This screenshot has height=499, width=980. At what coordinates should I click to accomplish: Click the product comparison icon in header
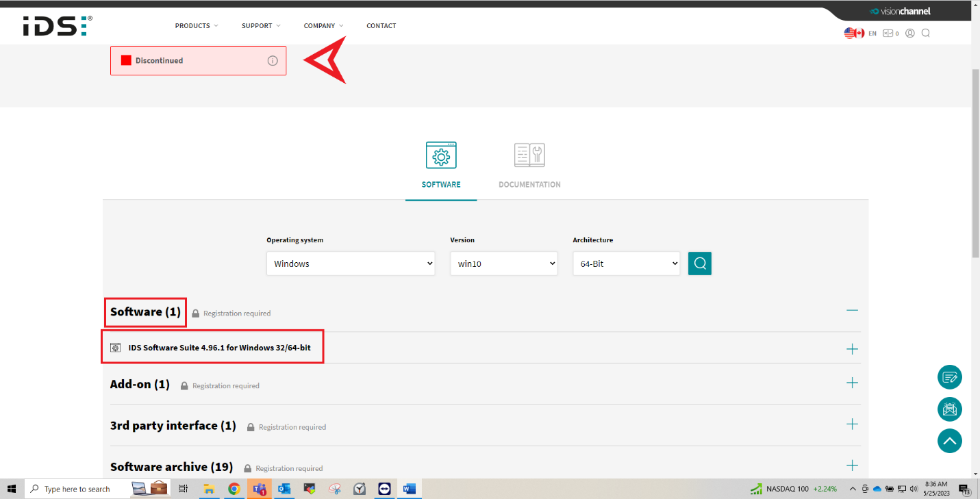(x=890, y=33)
